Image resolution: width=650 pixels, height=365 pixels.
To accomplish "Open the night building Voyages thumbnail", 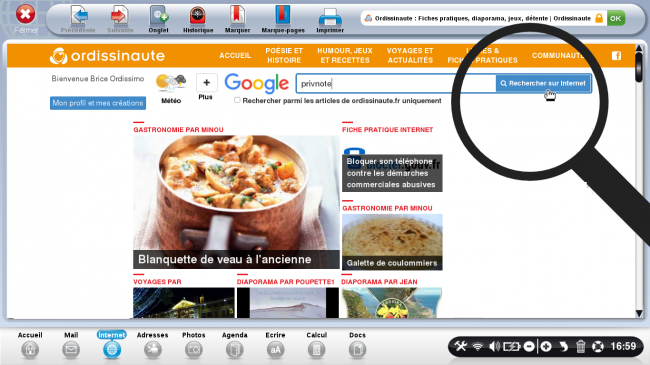I will point(184,303).
